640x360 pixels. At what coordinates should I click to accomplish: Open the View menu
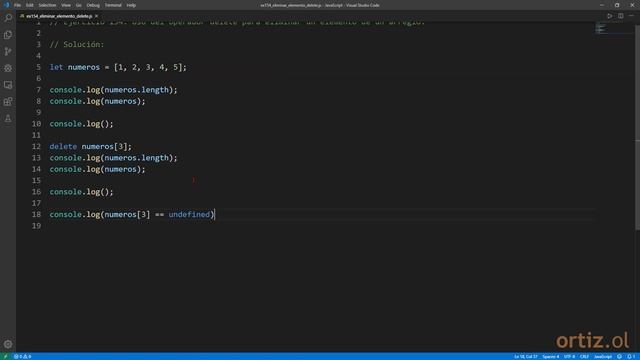(66, 5)
